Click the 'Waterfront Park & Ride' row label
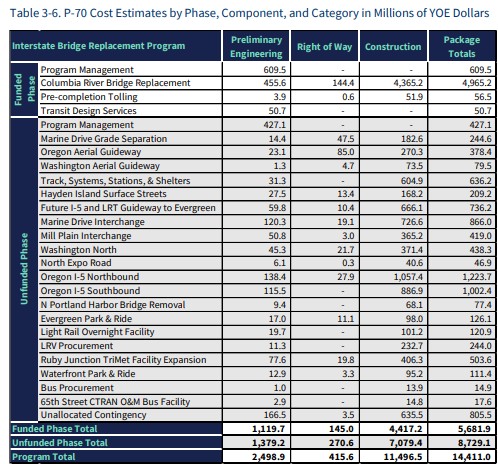This screenshot has width=498, height=464. 88,374
